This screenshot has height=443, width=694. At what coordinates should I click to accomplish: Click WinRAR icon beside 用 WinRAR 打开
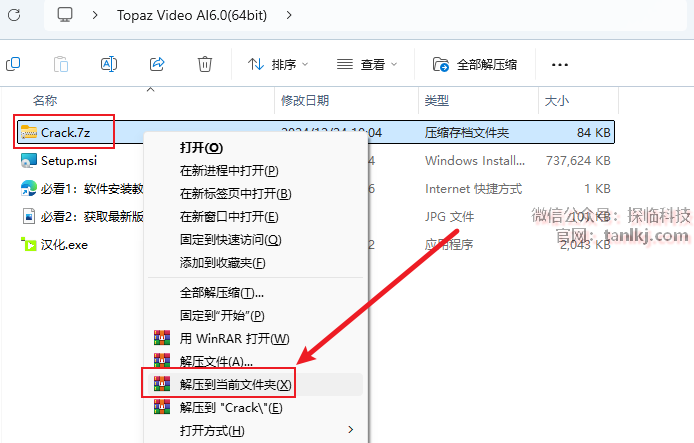point(162,338)
